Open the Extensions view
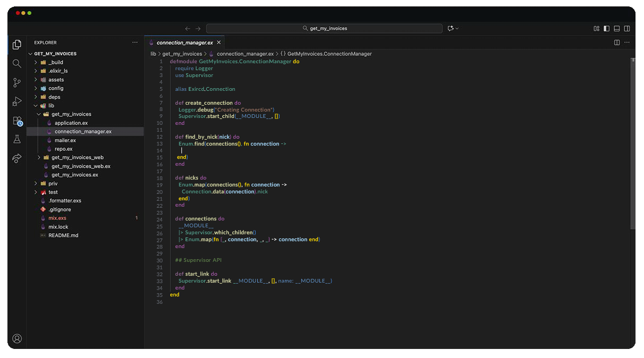 (17, 121)
